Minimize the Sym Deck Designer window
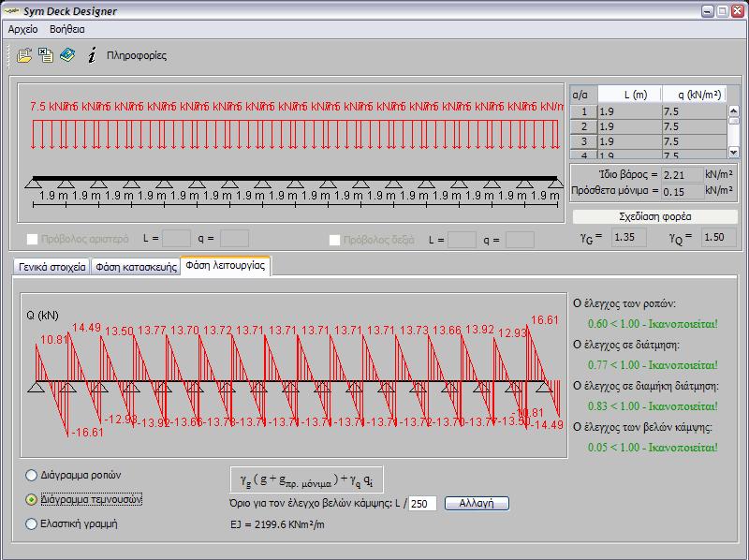The image size is (749, 560). [708, 11]
